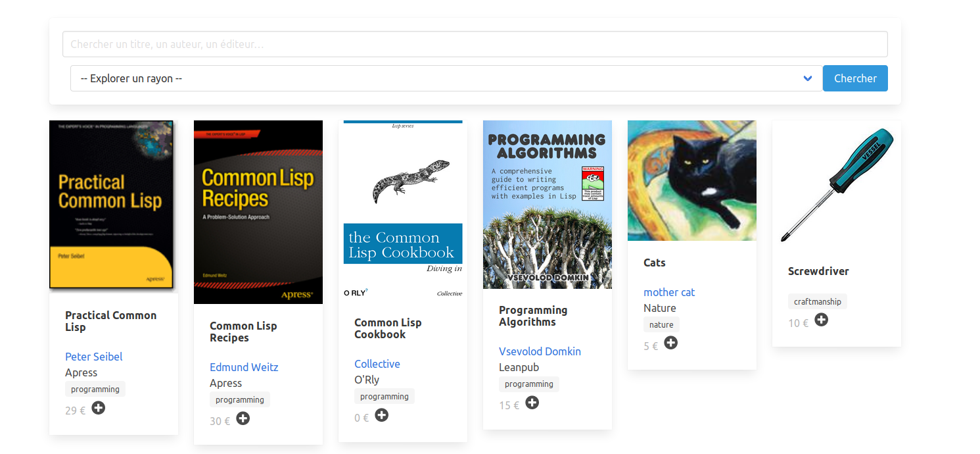Click the craftmanship tag under Screwdriver
The image size is (980, 454).
(x=818, y=302)
